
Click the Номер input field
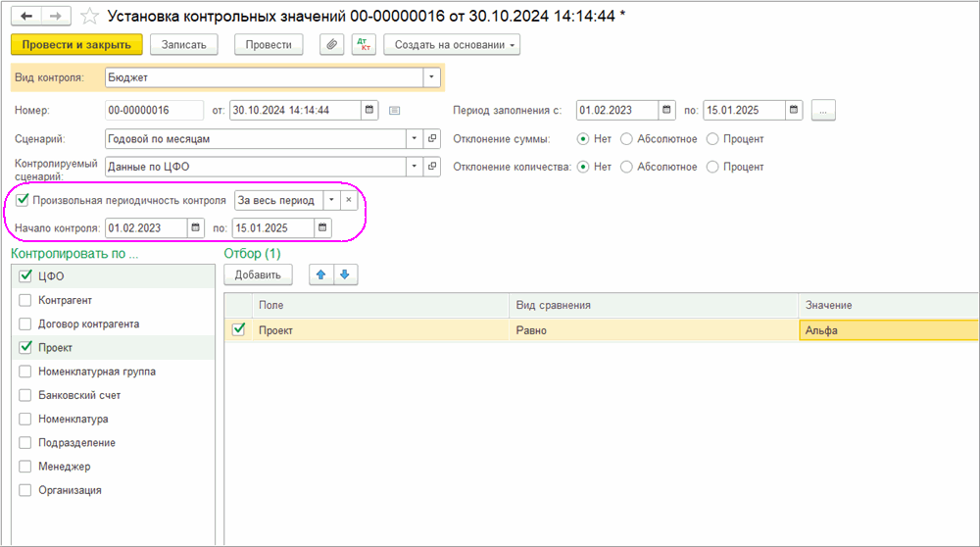tap(153, 110)
